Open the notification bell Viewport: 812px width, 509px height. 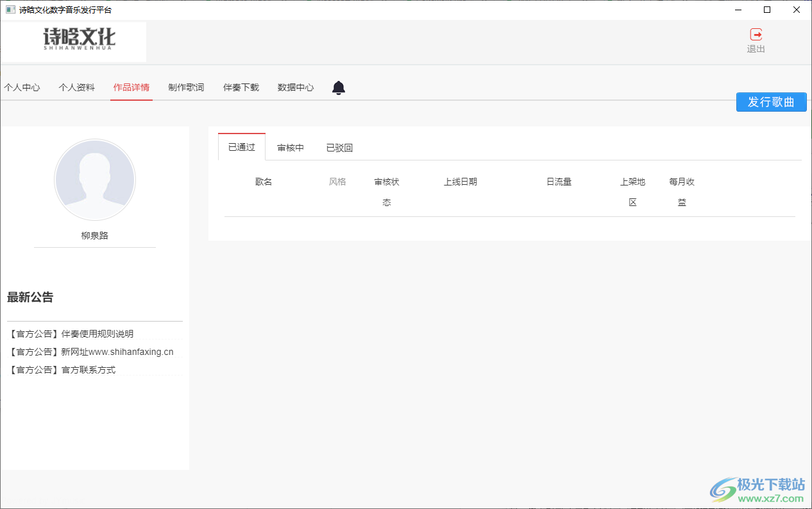(x=338, y=87)
